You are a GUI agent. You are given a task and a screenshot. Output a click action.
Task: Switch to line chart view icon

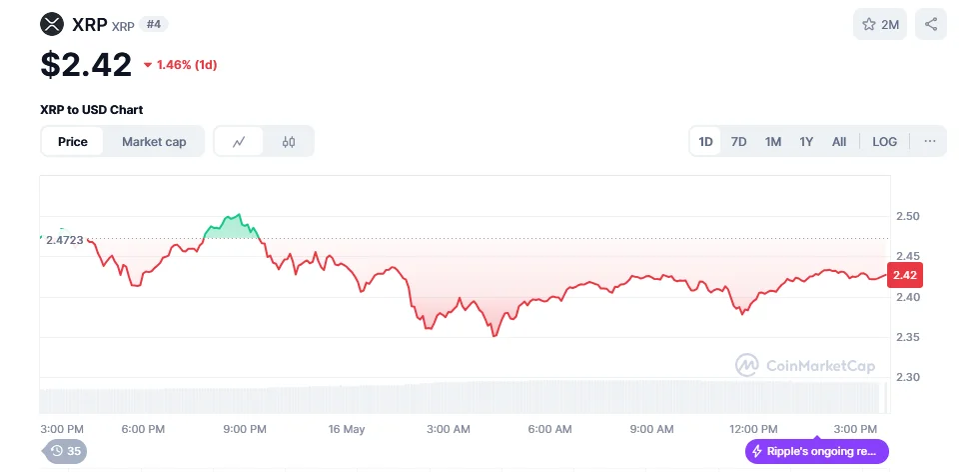point(239,142)
